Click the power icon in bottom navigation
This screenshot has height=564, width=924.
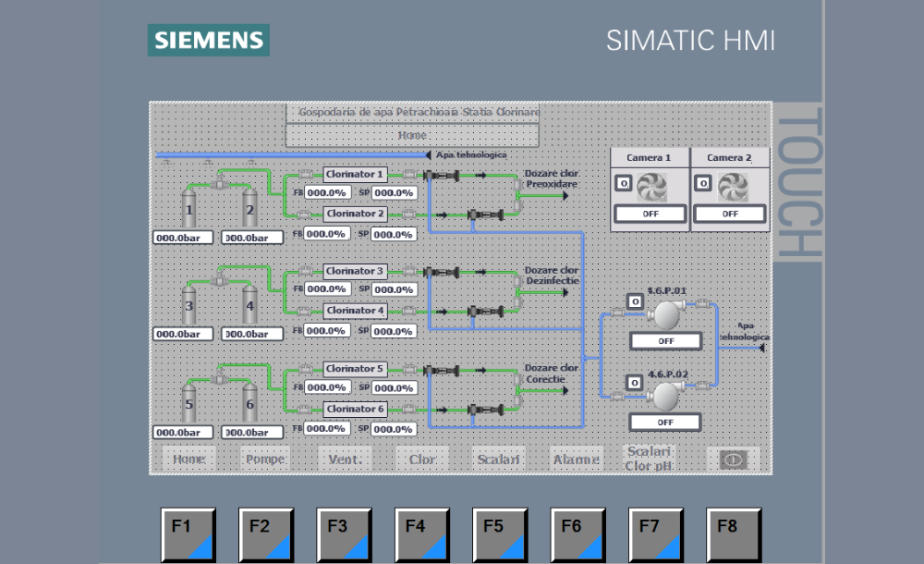[x=733, y=460]
